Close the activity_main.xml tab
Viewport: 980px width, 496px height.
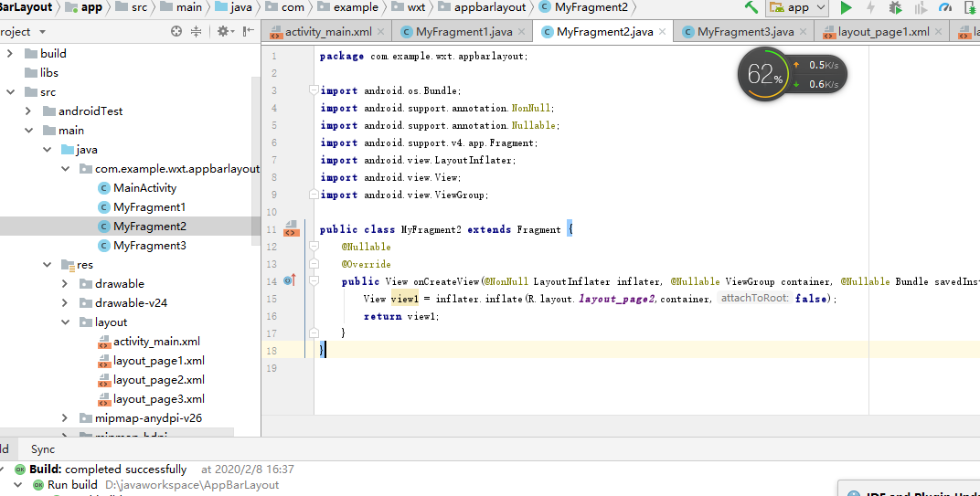(x=380, y=32)
